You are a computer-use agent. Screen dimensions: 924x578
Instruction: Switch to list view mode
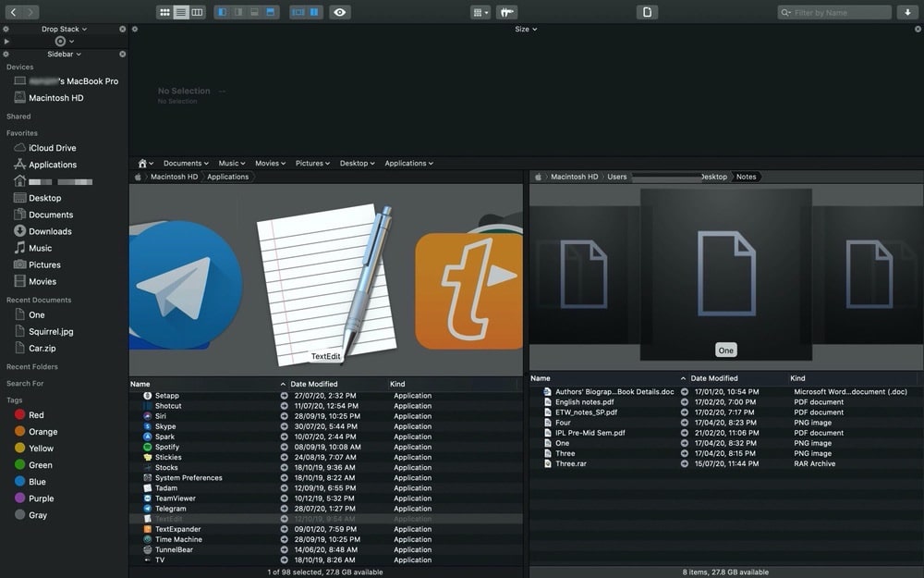click(181, 12)
